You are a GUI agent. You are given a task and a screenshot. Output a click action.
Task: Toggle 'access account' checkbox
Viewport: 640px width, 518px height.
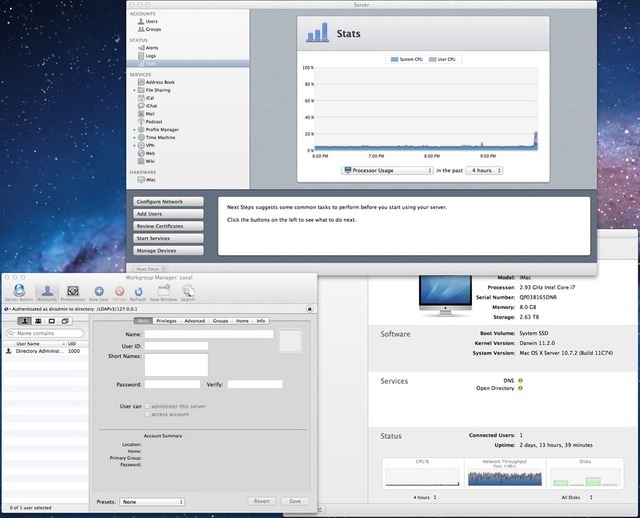(147, 414)
